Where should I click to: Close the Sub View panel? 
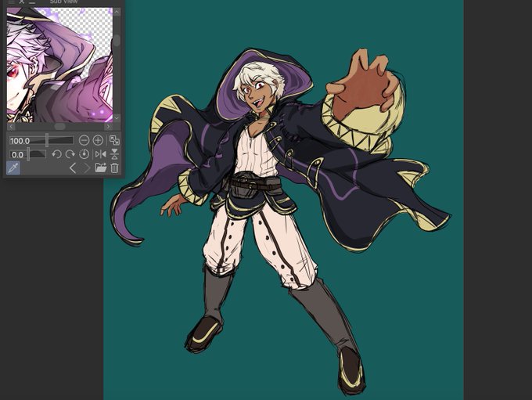point(22,2)
